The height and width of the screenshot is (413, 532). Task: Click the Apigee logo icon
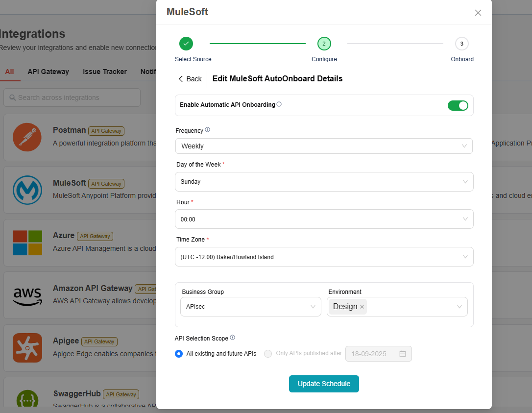[27, 348]
